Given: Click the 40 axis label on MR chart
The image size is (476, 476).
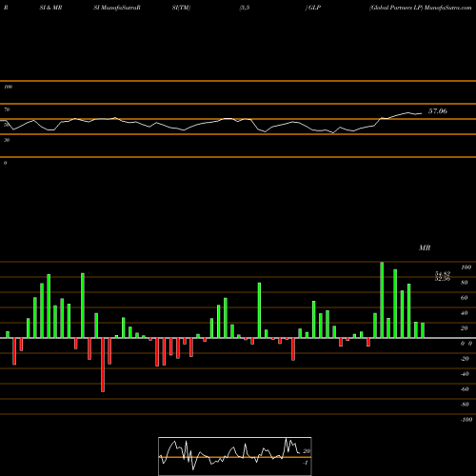Looking at the screenshot, I should coord(464,313).
